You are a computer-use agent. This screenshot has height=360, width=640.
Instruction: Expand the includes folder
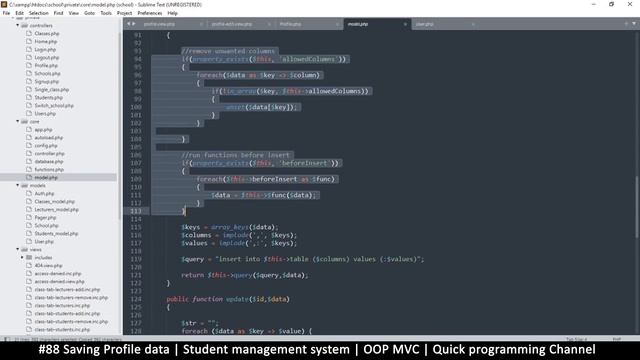[x=22, y=258]
